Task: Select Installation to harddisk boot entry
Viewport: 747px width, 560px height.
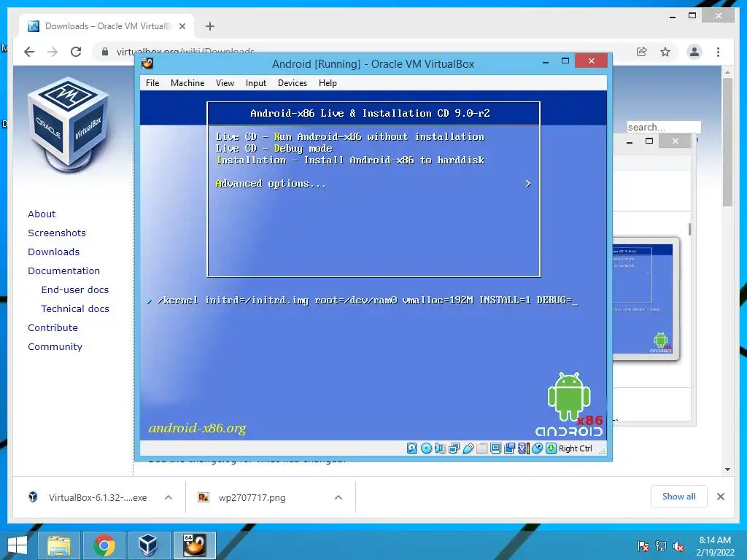Action: [x=349, y=160]
